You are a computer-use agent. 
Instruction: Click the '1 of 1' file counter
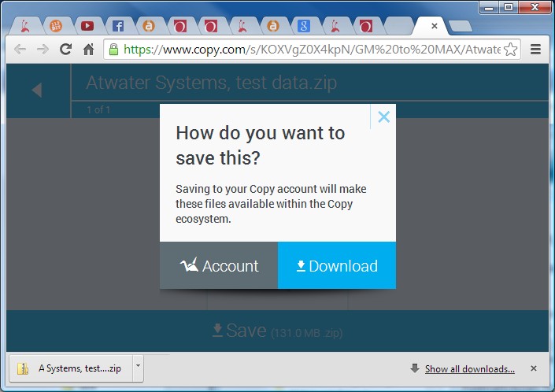98,110
